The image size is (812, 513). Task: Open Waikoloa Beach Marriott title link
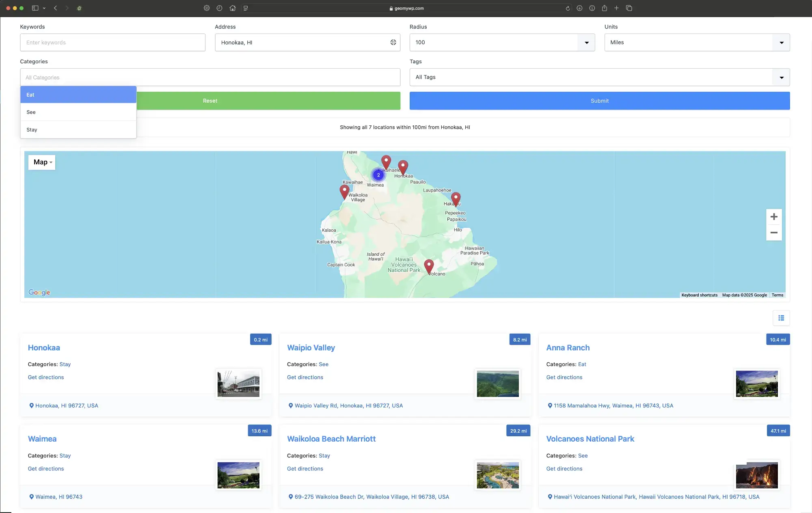tap(331, 439)
